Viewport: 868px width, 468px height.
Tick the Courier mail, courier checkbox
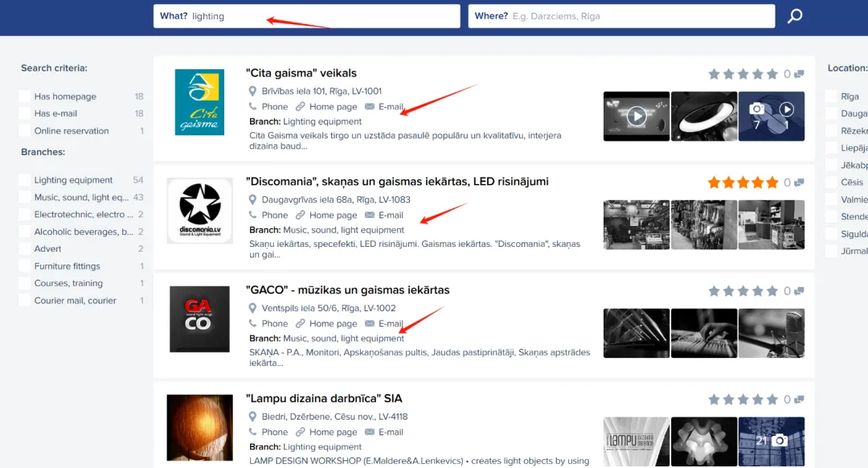point(24,300)
